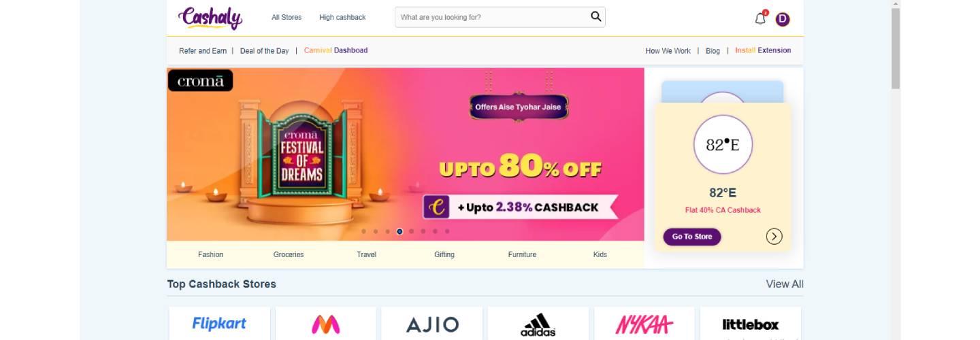Screen dimensions: 980x340
Task: Click the Go To Store button
Action: click(692, 237)
